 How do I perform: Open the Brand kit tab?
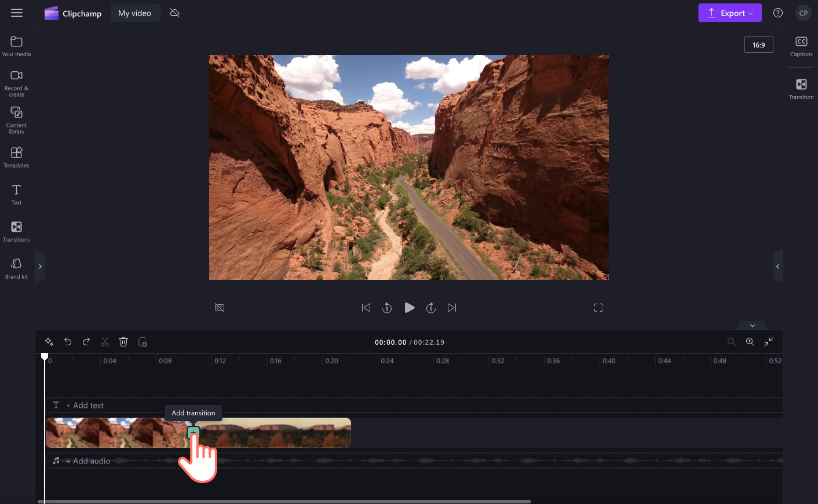click(x=16, y=268)
